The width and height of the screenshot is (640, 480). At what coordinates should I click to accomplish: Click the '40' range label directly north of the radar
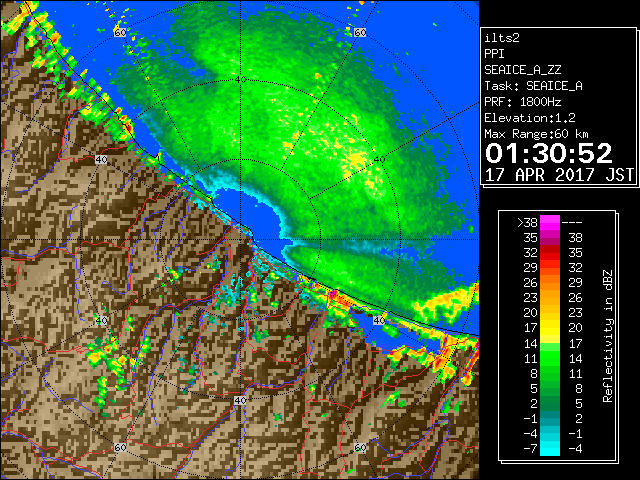[x=240, y=79]
